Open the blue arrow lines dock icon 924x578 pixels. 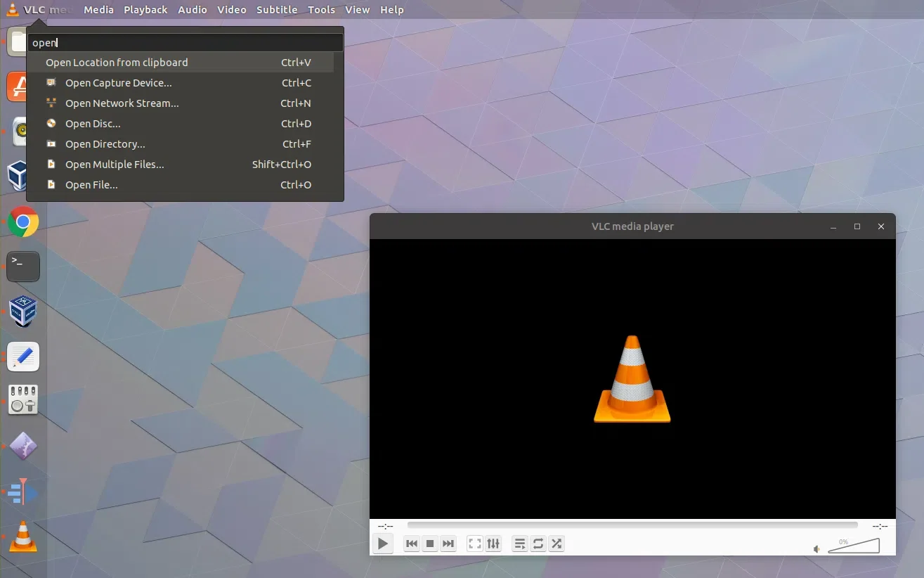(x=23, y=492)
